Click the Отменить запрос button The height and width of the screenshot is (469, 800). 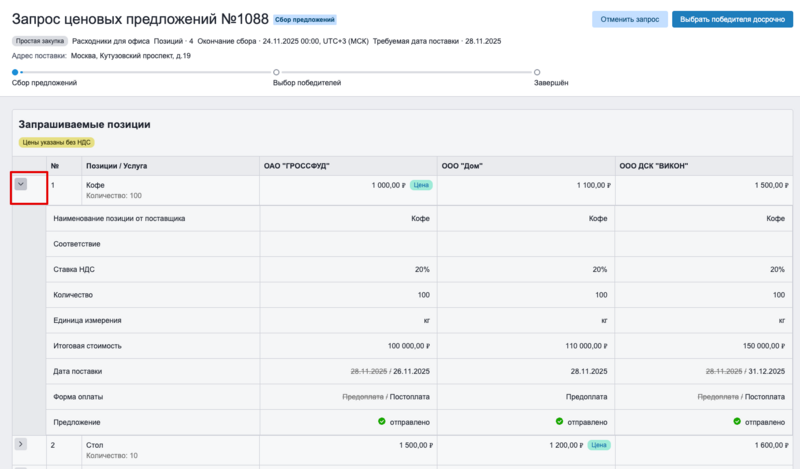pyautogui.click(x=629, y=19)
